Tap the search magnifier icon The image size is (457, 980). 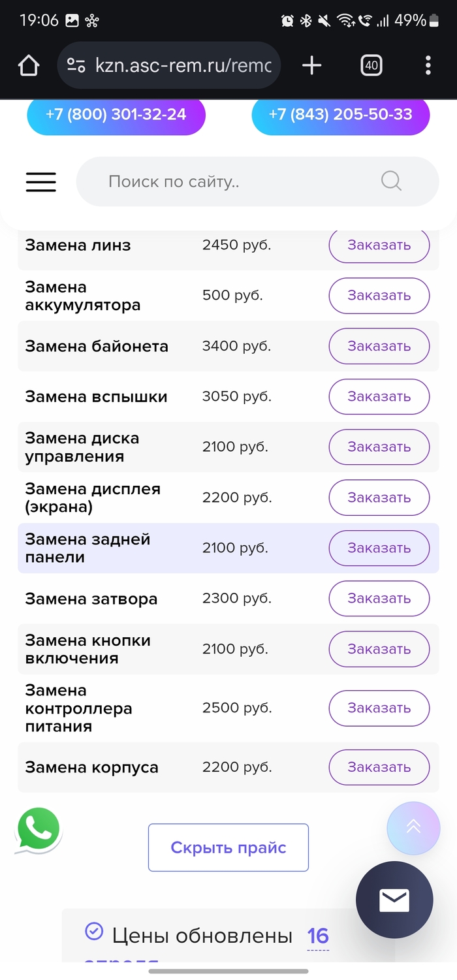pos(391,181)
